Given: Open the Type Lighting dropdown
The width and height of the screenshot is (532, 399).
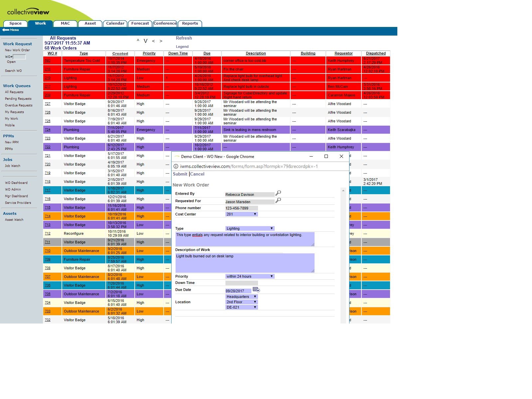Looking at the screenshot, I should pos(250,228).
